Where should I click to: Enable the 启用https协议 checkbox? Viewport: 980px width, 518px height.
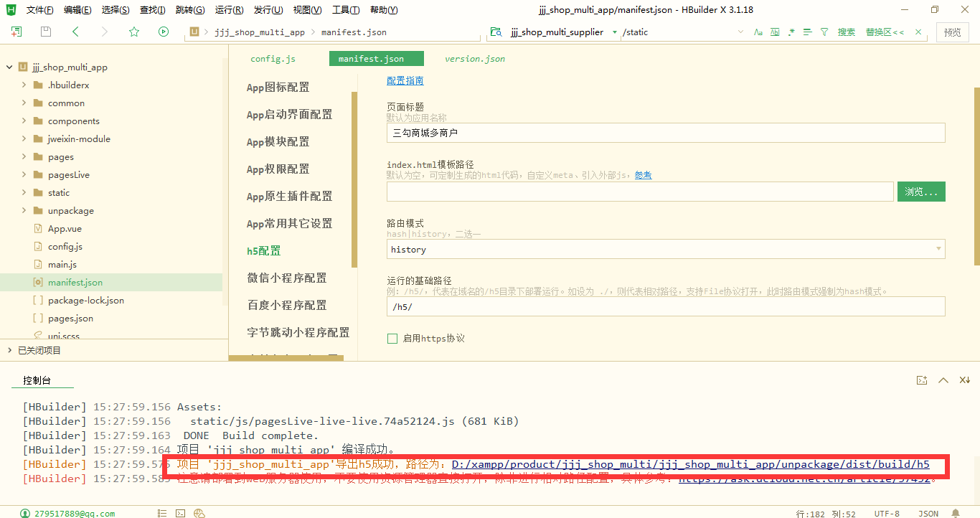tap(392, 339)
